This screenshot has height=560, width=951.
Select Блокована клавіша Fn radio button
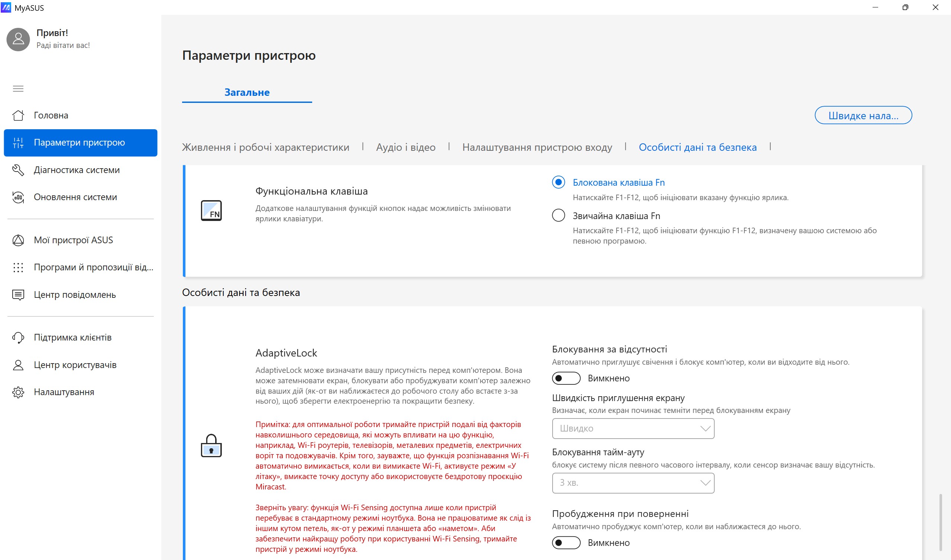coord(558,182)
